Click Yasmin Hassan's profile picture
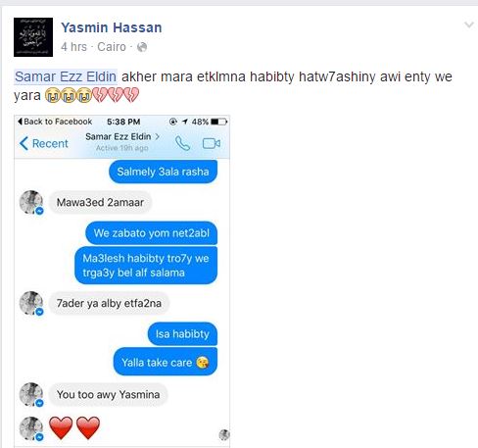478x448 pixels. [33, 37]
